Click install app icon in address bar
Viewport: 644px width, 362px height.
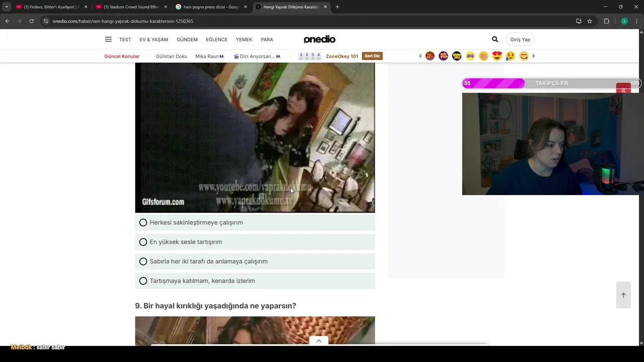[x=579, y=21]
